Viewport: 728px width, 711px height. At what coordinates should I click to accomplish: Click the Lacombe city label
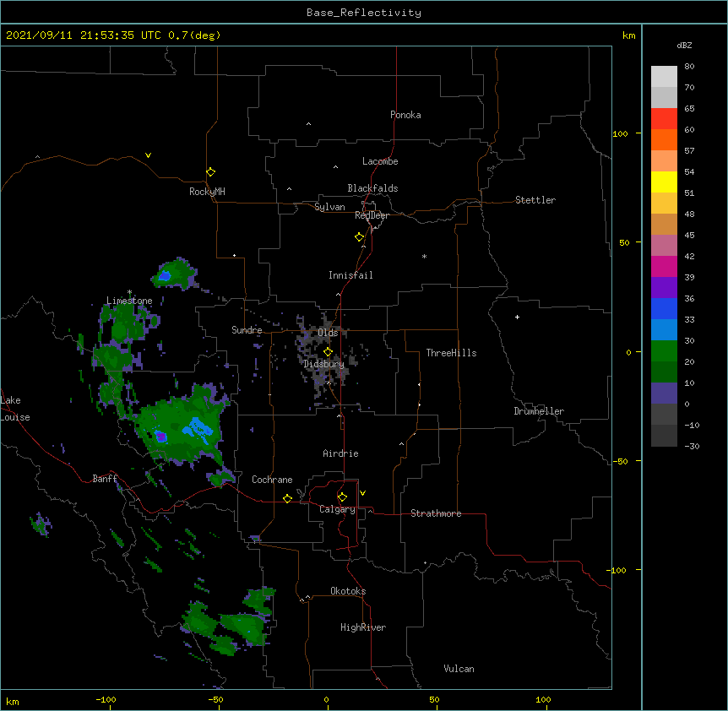(x=380, y=161)
